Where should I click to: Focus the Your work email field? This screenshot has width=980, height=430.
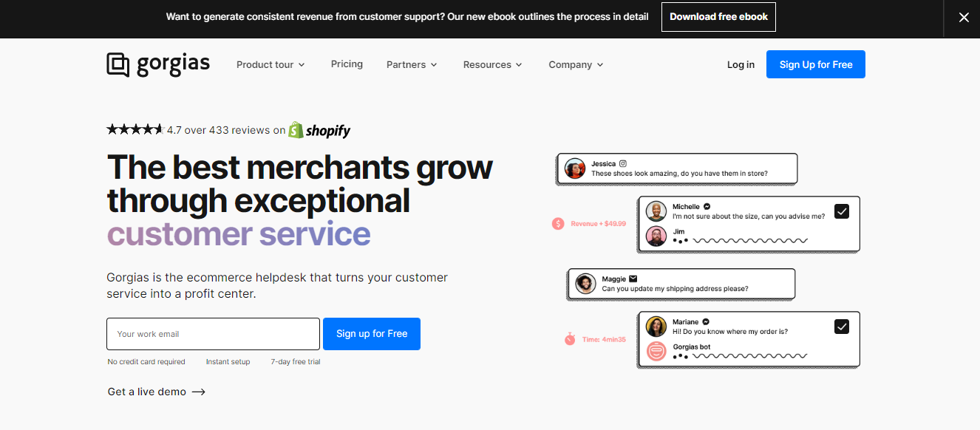213,334
